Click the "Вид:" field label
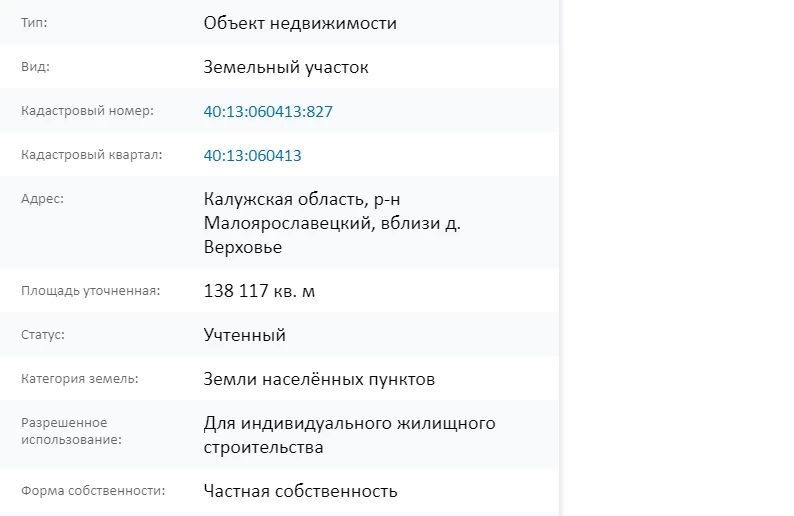794x516 pixels. click(x=35, y=67)
